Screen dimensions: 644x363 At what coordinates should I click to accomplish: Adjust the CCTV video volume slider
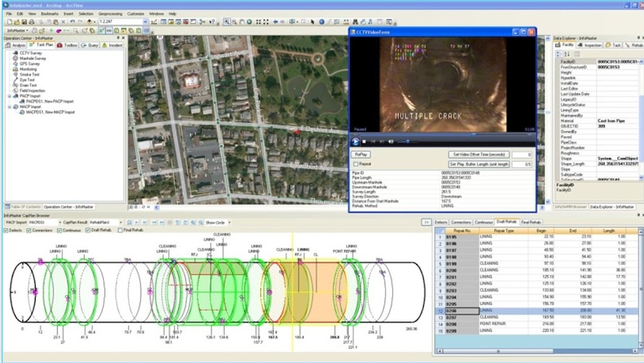(407, 141)
